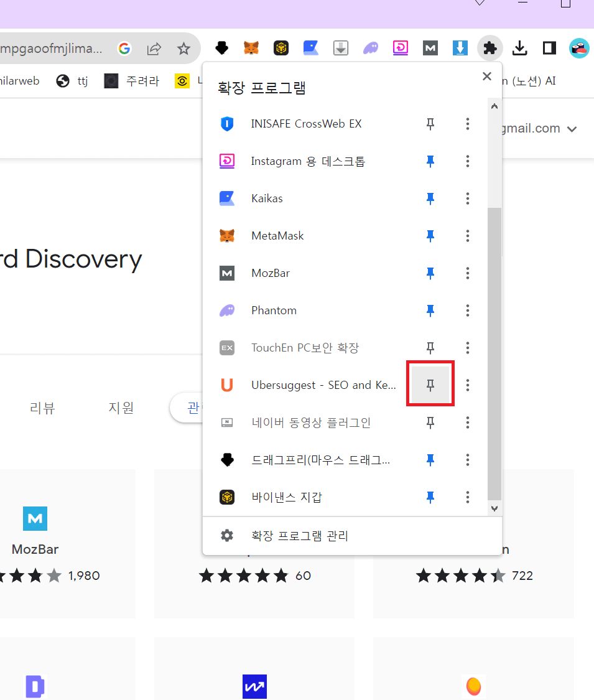Switch to the 리뷰 tab
The image size is (594, 700).
tap(42, 408)
